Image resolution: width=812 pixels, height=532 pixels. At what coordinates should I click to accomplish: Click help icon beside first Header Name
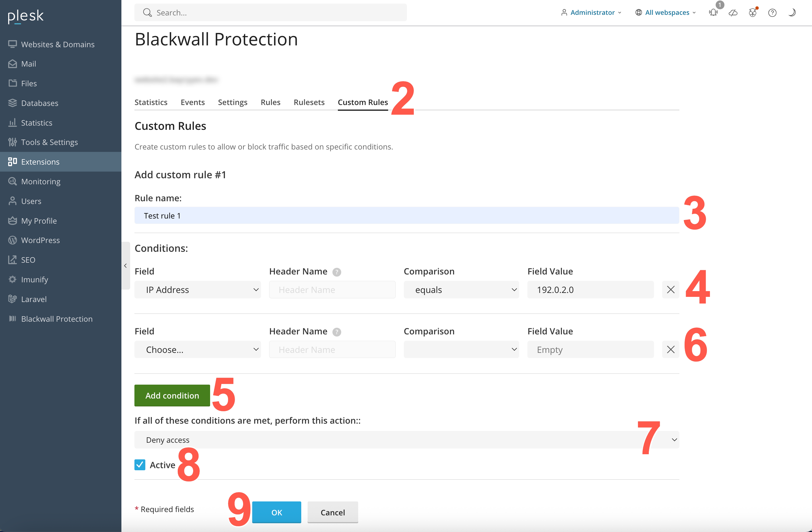tap(337, 272)
